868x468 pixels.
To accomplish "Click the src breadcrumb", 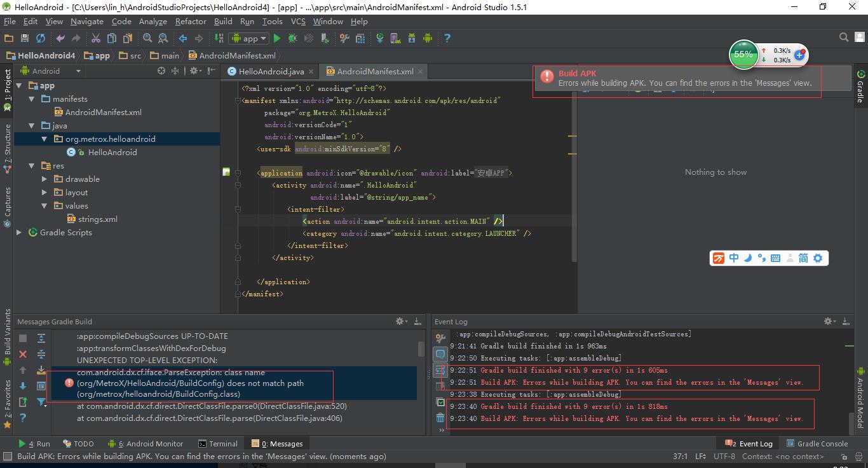I will point(130,55).
